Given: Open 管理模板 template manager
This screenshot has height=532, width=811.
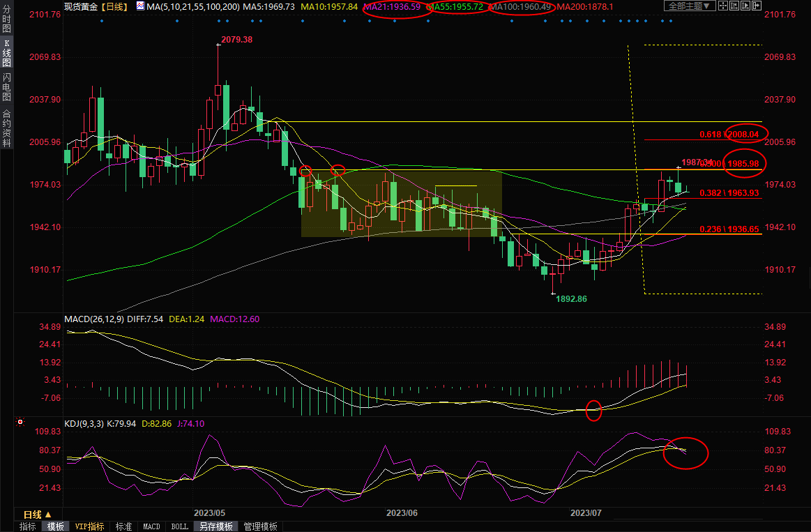Looking at the screenshot, I should pyautogui.click(x=260, y=526).
